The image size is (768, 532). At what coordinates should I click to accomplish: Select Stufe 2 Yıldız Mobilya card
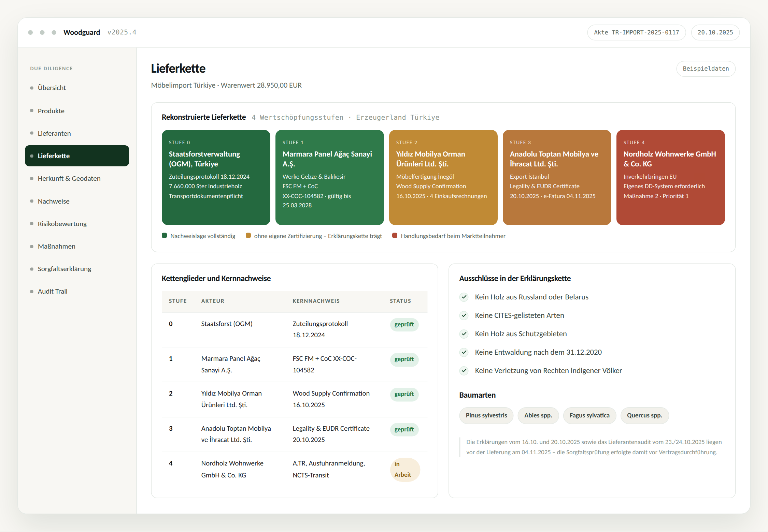[443, 177]
